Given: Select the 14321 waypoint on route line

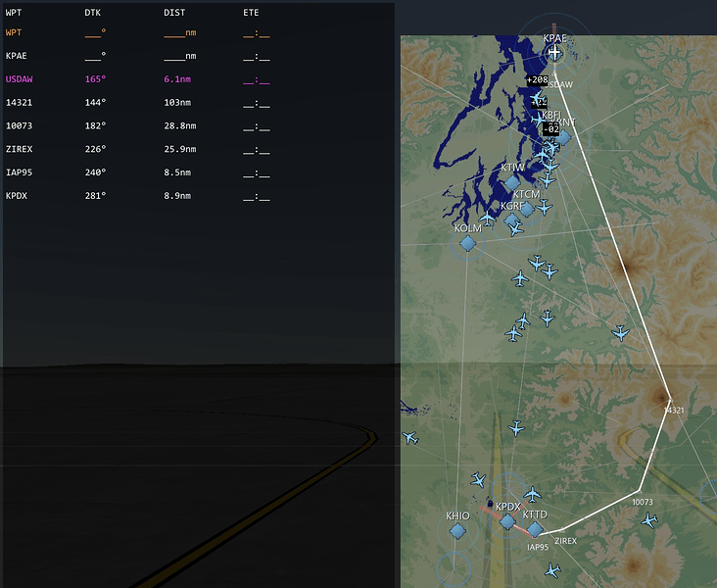Looking at the screenshot, I should 670,398.
